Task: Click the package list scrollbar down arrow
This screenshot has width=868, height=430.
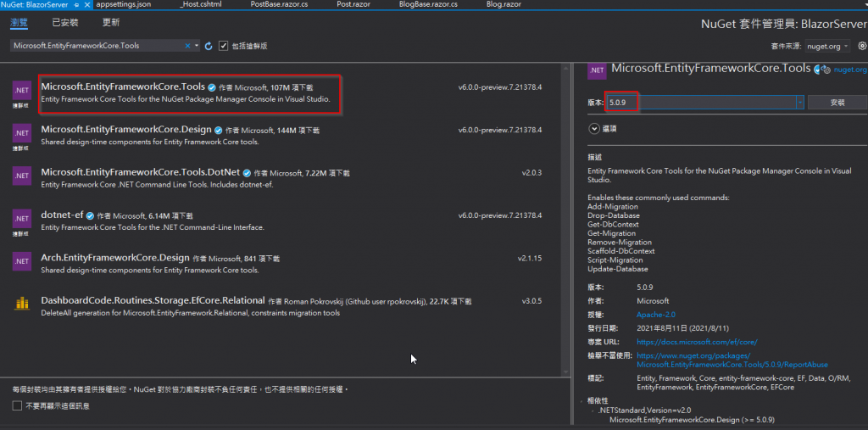Action: [x=565, y=371]
